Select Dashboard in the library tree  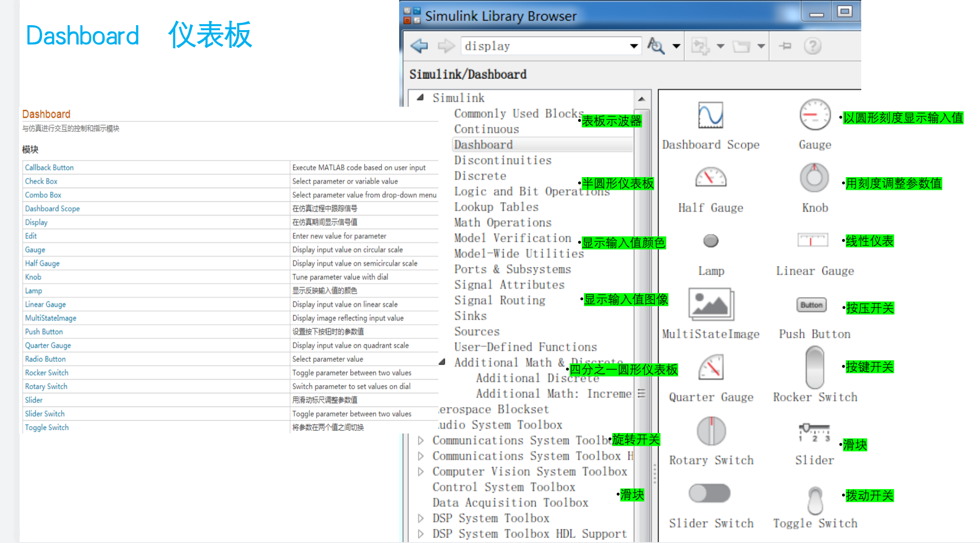coord(483,145)
